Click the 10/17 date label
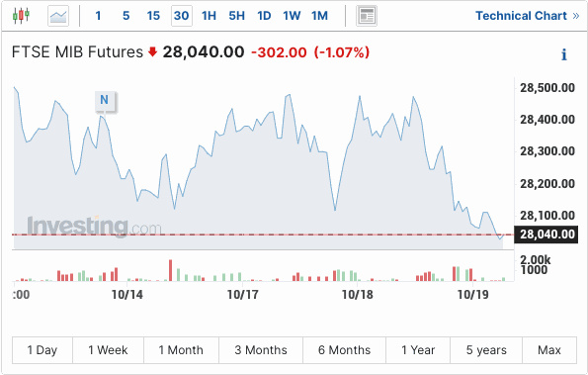Image resolution: width=588 pixels, height=375 pixels. 243,295
